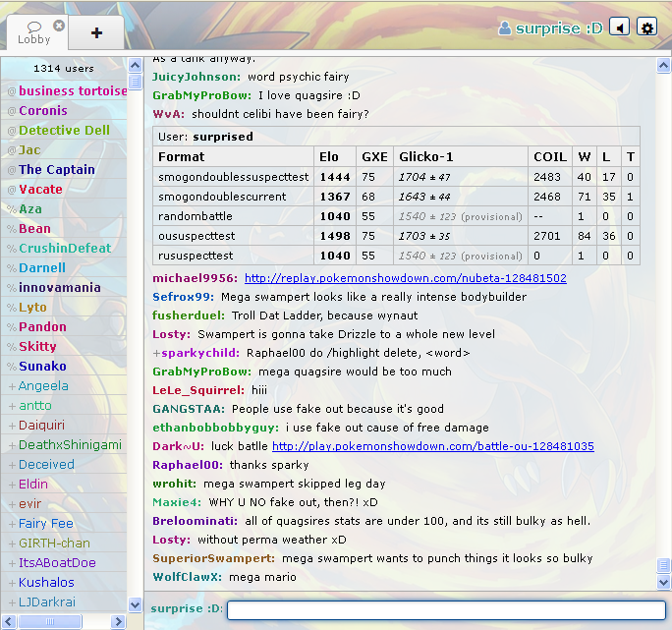
Task: Select user Bean in the list
Action: point(64,229)
